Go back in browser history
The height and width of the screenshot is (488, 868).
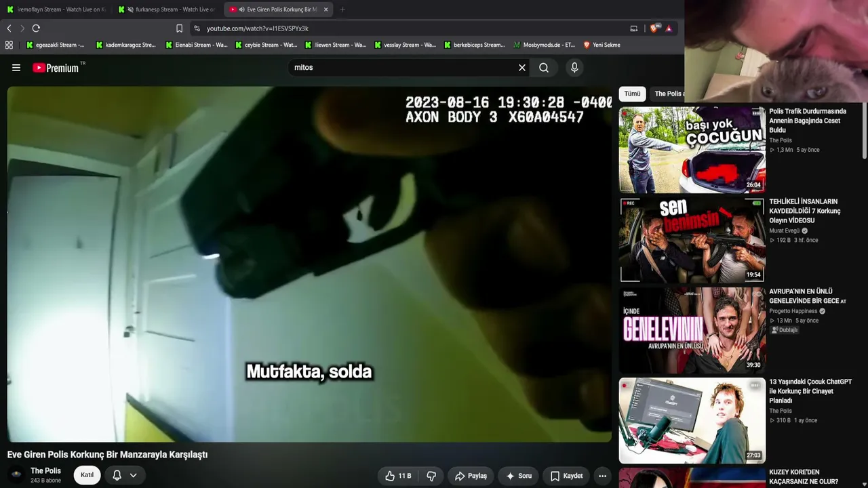tap(9, 28)
